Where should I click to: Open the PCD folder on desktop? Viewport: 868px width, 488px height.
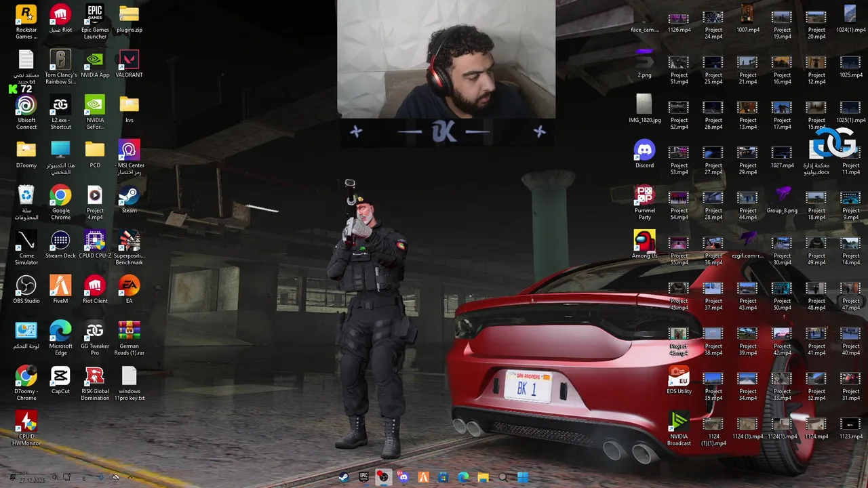tap(95, 154)
